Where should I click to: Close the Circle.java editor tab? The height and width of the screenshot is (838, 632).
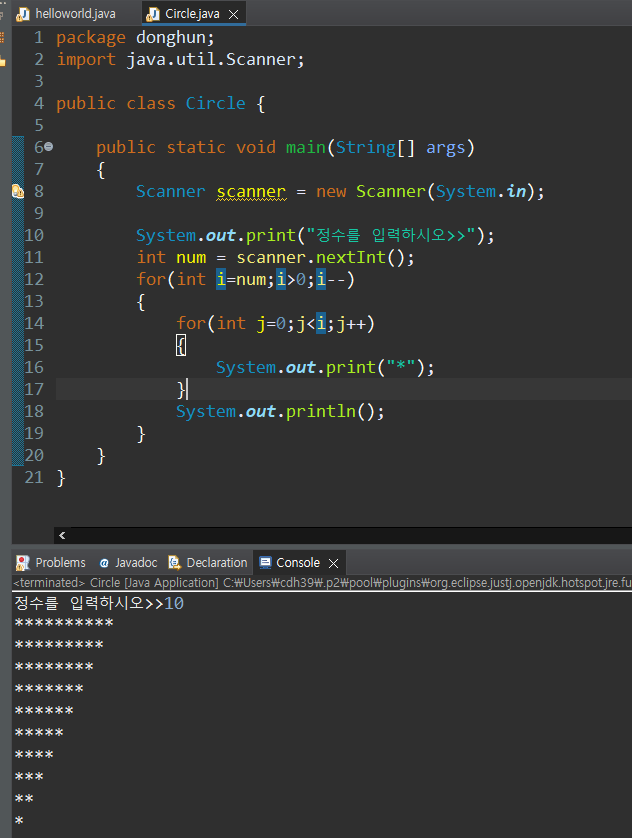[x=233, y=14]
